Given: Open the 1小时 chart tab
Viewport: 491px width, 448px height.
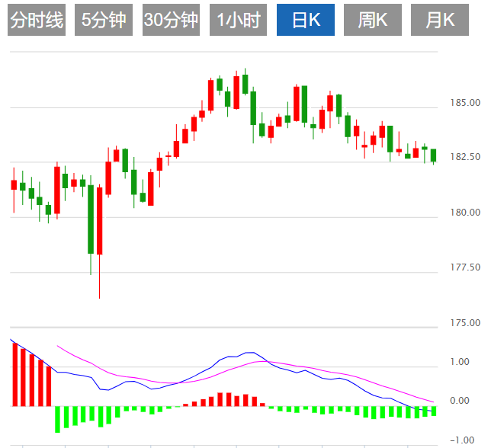Looking at the screenshot, I should click(x=239, y=20).
